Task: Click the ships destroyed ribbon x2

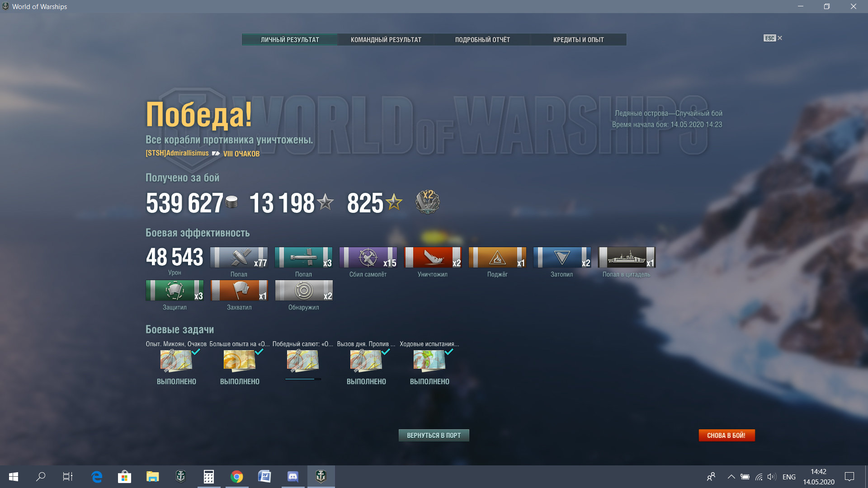Action: tap(433, 258)
